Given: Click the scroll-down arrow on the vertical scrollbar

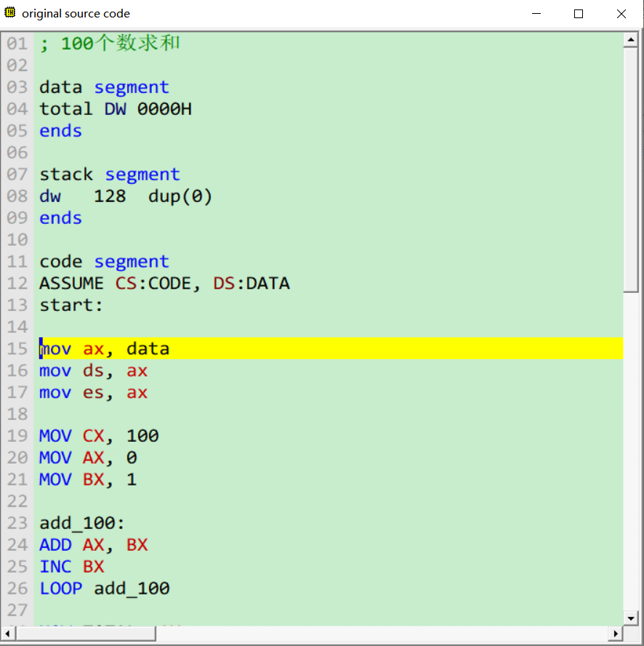Looking at the screenshot, I should coord(630,617).
